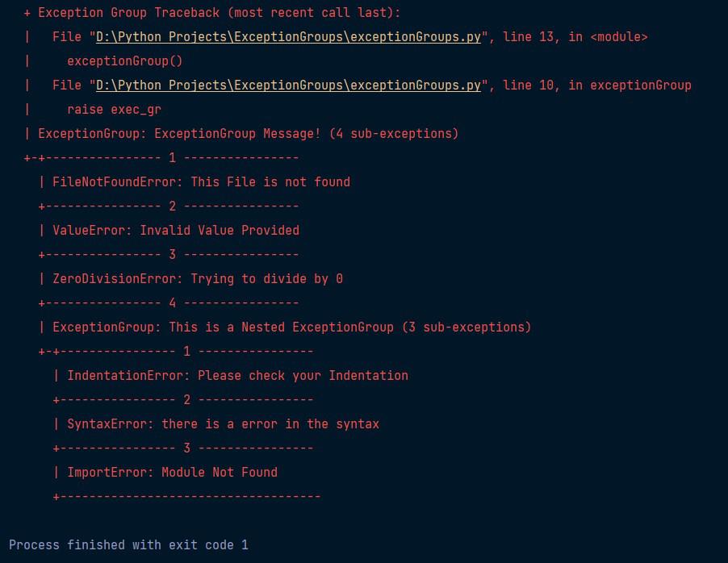Click the IndentationError message line
Screen dimensions: 728x563
[x=238, y=376]
